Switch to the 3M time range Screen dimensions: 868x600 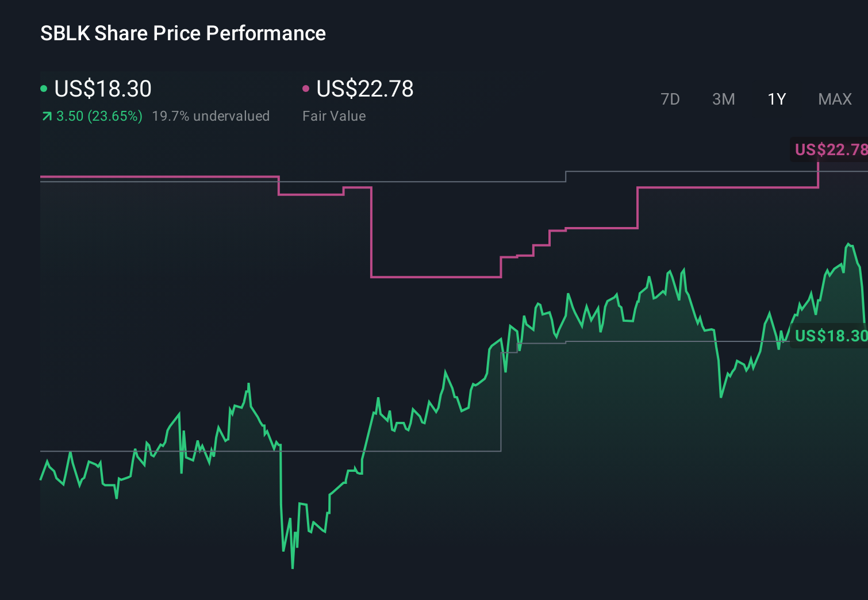(x=723, y=99)
